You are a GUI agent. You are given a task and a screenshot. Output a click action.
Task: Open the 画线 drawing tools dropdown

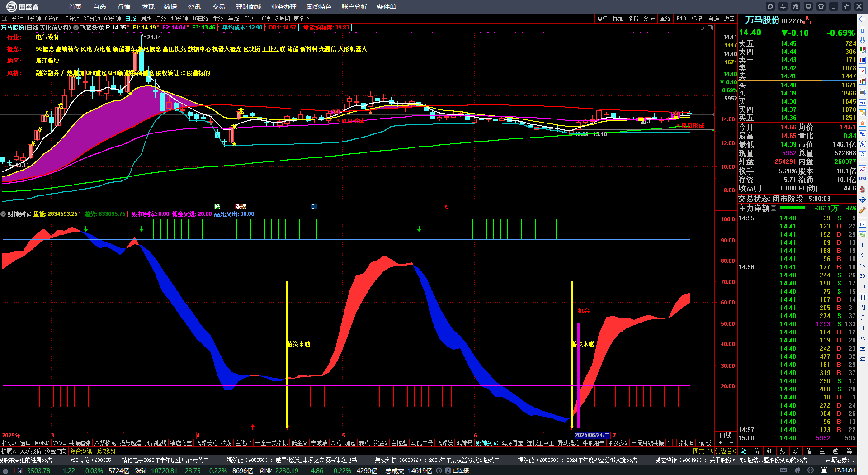(665, 19)
